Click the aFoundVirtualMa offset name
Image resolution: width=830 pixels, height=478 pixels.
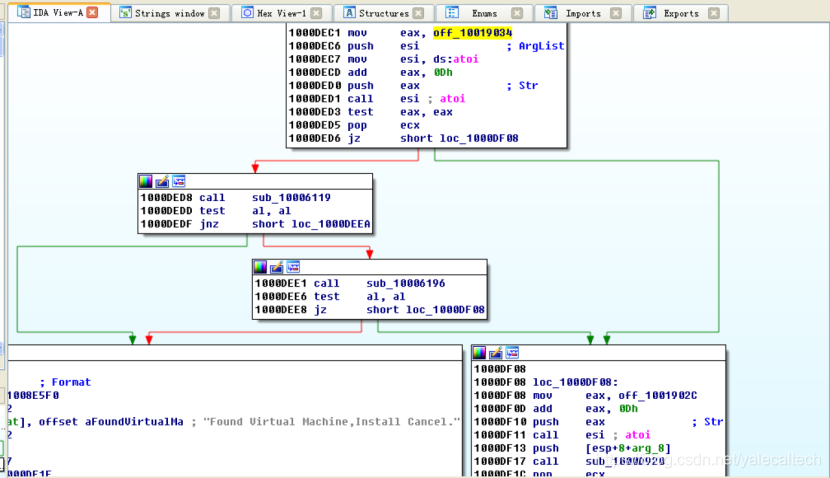click(x=134, y=422)
